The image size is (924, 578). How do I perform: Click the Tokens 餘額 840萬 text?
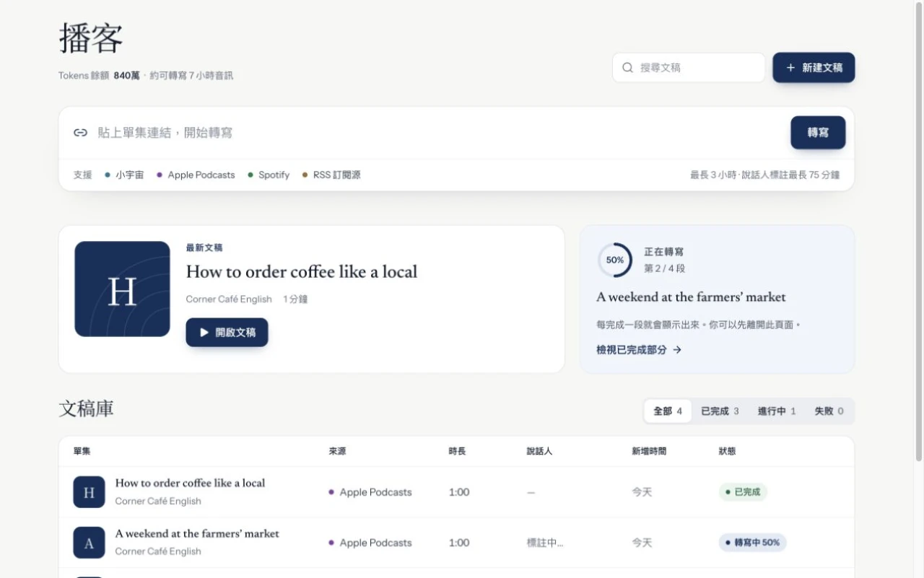point(100,76)
